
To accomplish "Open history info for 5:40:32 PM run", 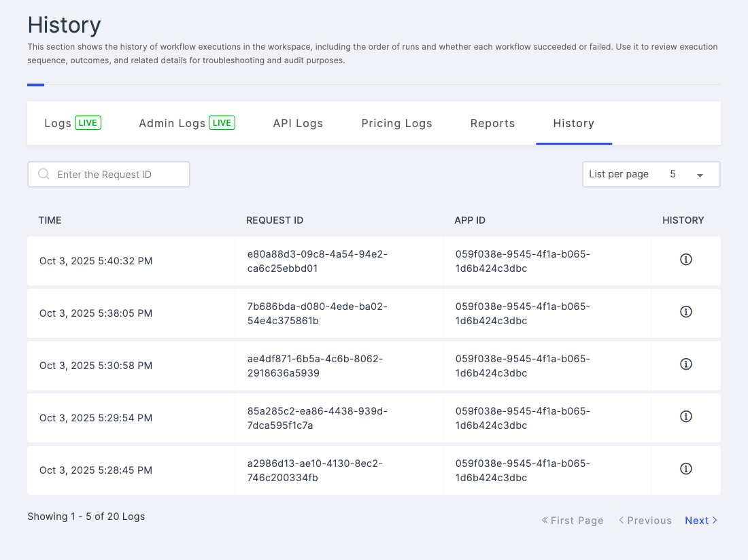I will click(685, 260).
